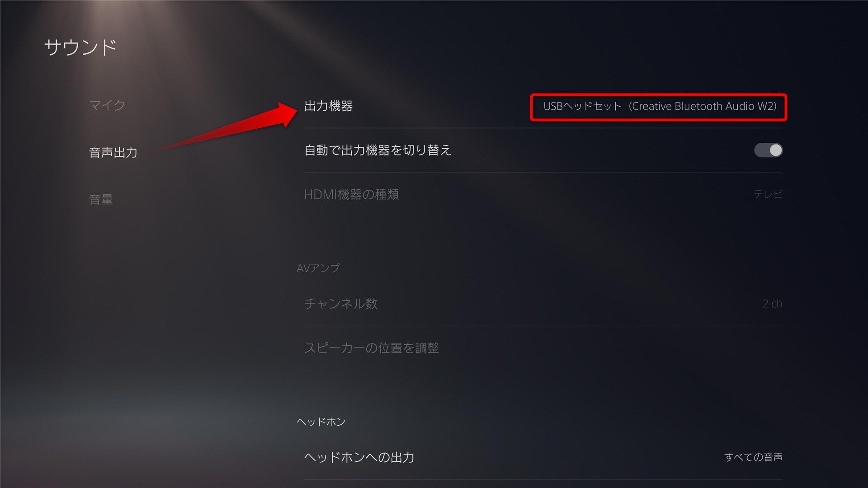Viewport: 868px width, 488px height.
Task: Click the AVアンプ section header
Action: pos(318,268)
